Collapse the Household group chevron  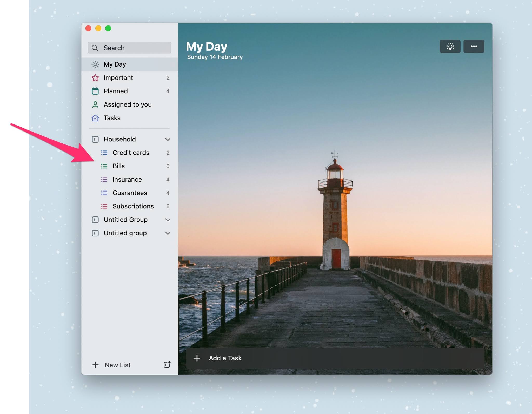click(168, 139)
